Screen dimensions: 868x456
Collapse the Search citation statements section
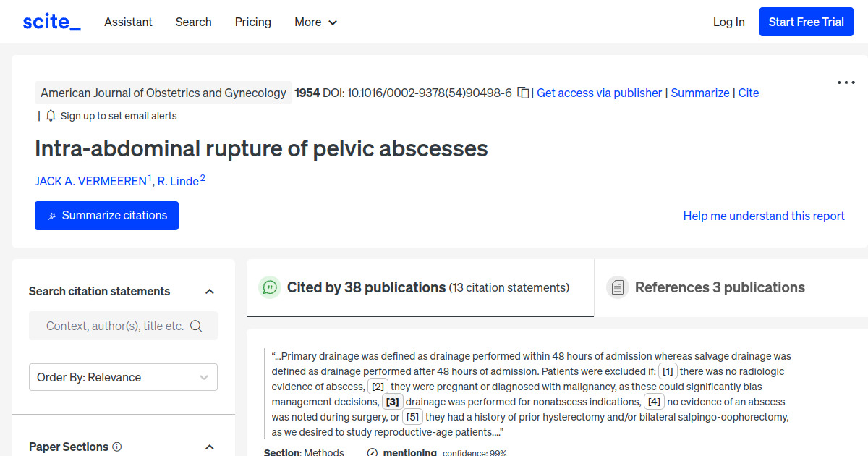pyautogui.click(x=209, y=291)
